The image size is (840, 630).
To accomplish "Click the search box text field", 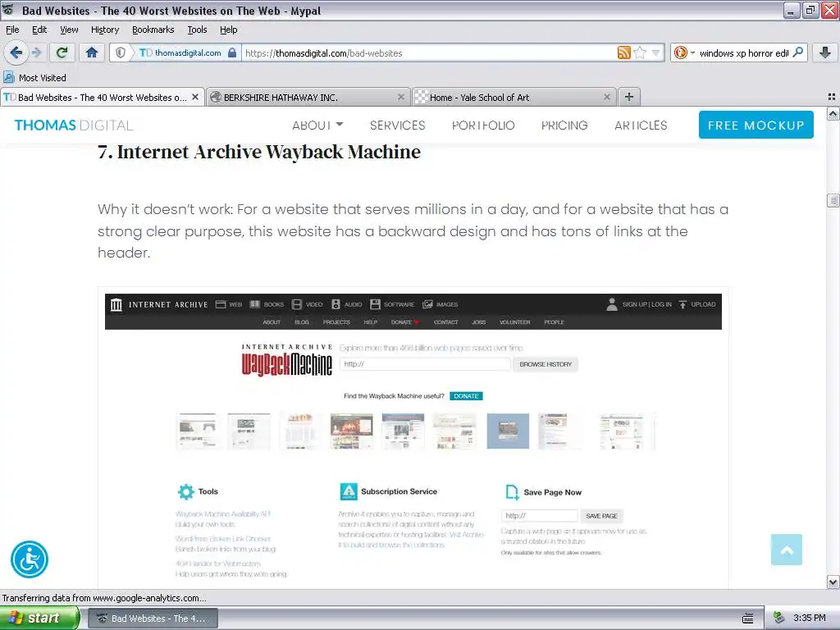I will click(x=743, y=52).
